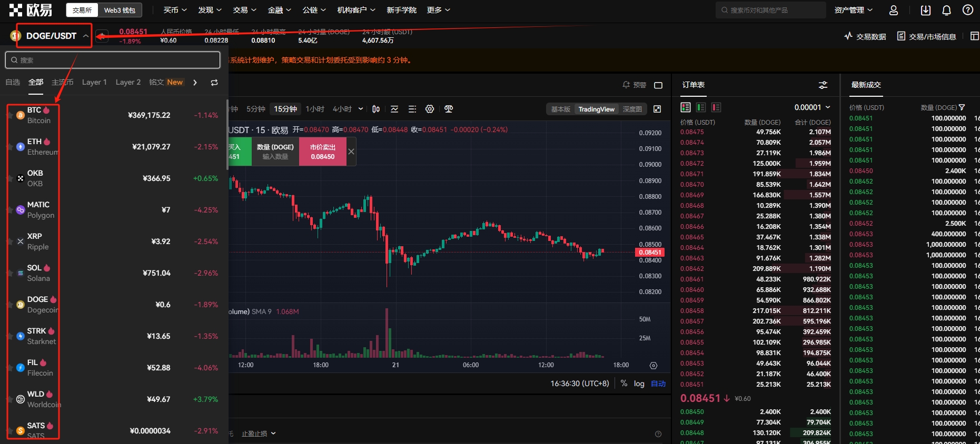
Task: Focus the pair 搜索 search field
Action: pyautogui.click(x=113, y=60)
